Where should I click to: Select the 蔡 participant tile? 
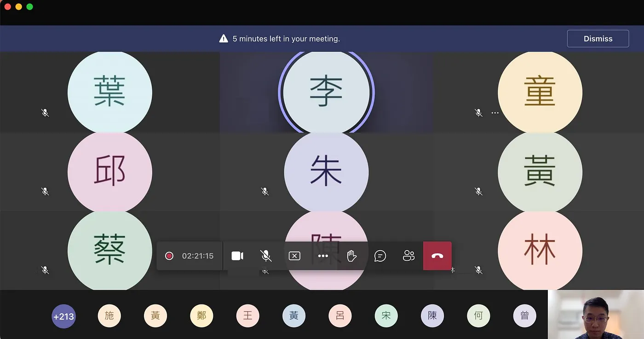(x=110, y=250)
